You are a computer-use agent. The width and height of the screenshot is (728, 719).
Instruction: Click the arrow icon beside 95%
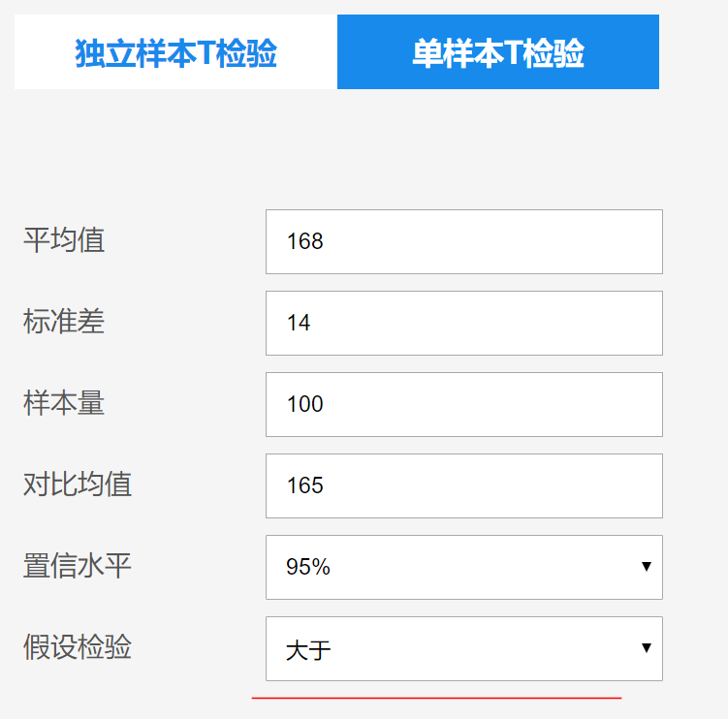646,567
